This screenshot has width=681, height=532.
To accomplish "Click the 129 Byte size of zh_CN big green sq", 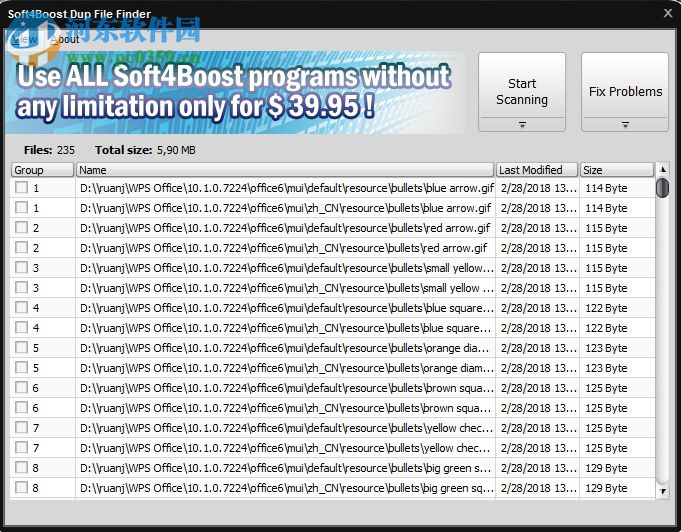I will point(606,488).
